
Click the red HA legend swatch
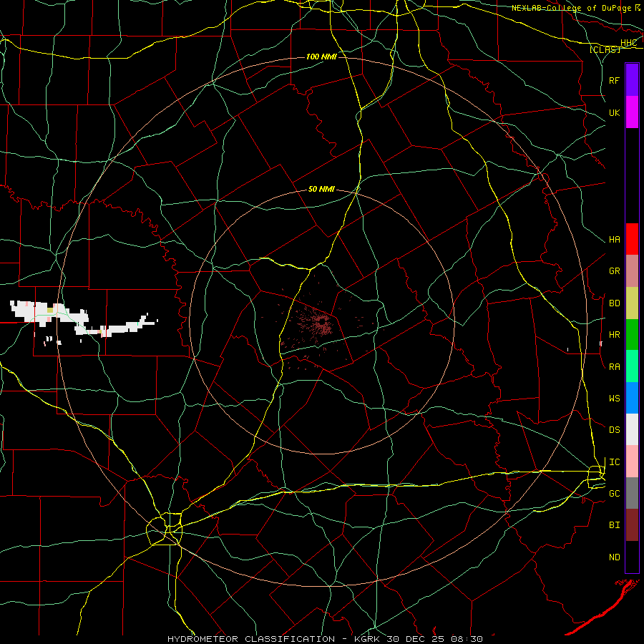(x=632, y=239)
